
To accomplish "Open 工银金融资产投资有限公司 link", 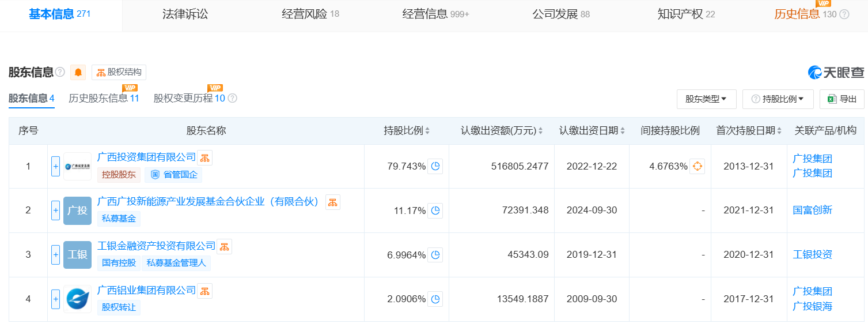I will [156, 246].
